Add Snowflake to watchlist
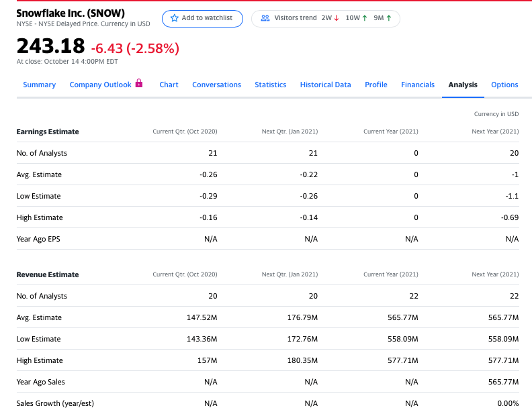 point(203,18)
